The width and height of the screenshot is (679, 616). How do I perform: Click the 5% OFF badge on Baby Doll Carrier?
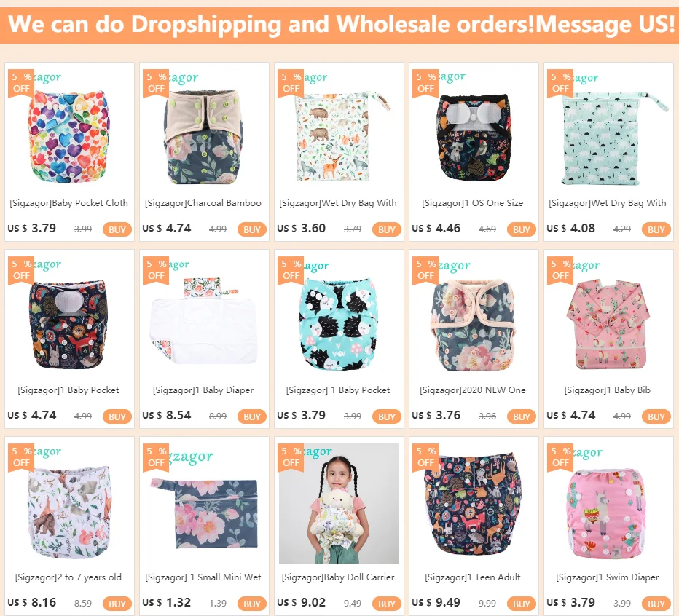point(291,457)
